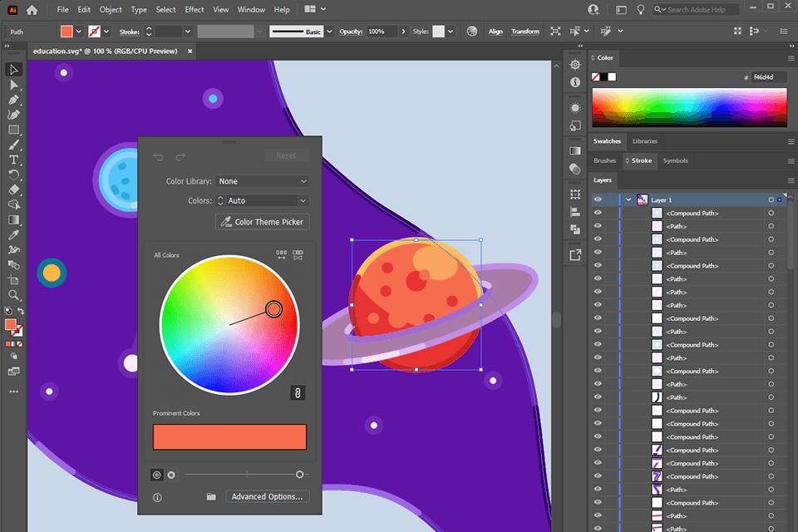Open the graphic Style dropdown
The width and height of the screenshot is (798, 532).
[451, 32]
